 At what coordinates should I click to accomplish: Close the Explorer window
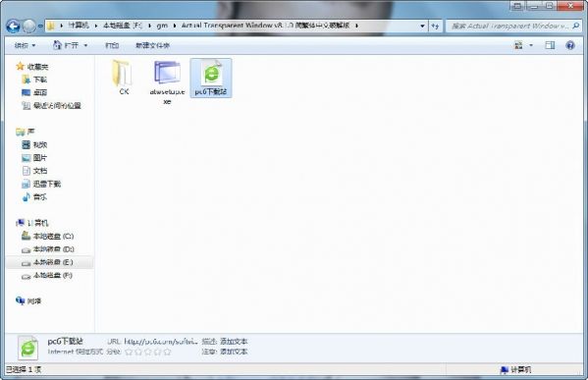570,5
